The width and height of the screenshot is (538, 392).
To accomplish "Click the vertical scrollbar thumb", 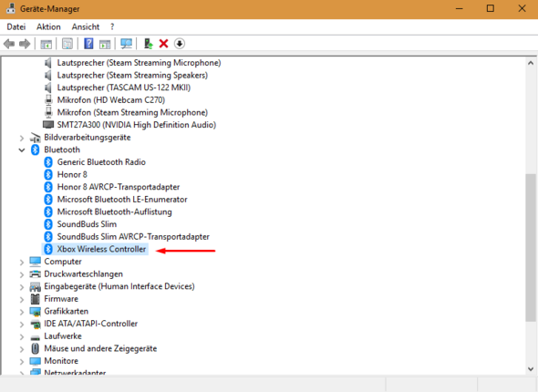I will click(x=531, y=248).
